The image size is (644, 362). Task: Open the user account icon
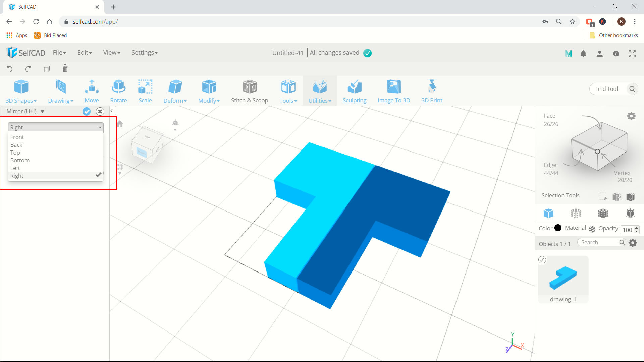tap(600, 54)
